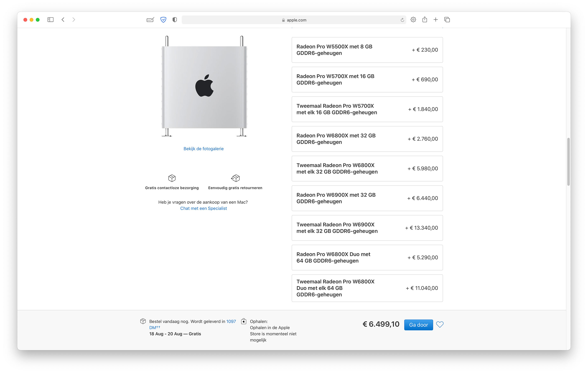
Task: Click 'Heb je vragen over de aankoop' text
Action: pos(203,202)
